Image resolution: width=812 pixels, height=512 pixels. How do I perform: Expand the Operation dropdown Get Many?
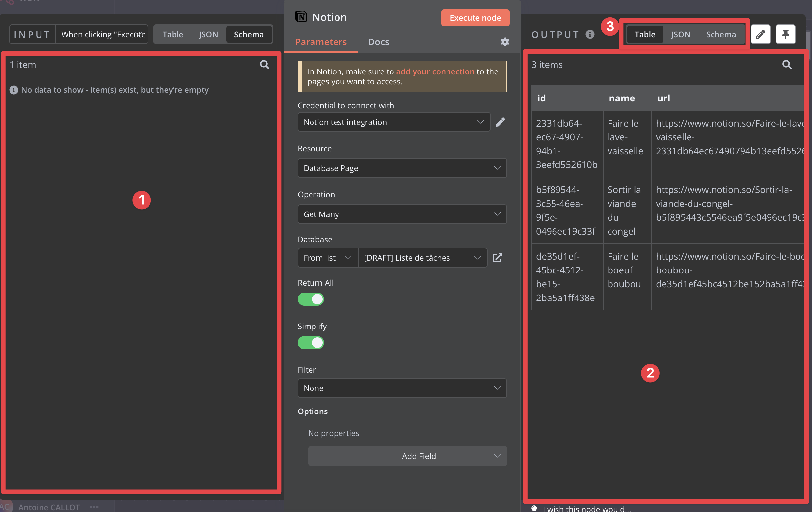402,214
